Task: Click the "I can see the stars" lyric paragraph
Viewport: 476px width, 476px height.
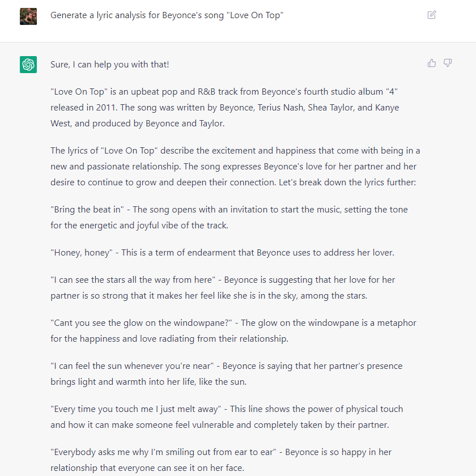Action: tap(223, 287)
